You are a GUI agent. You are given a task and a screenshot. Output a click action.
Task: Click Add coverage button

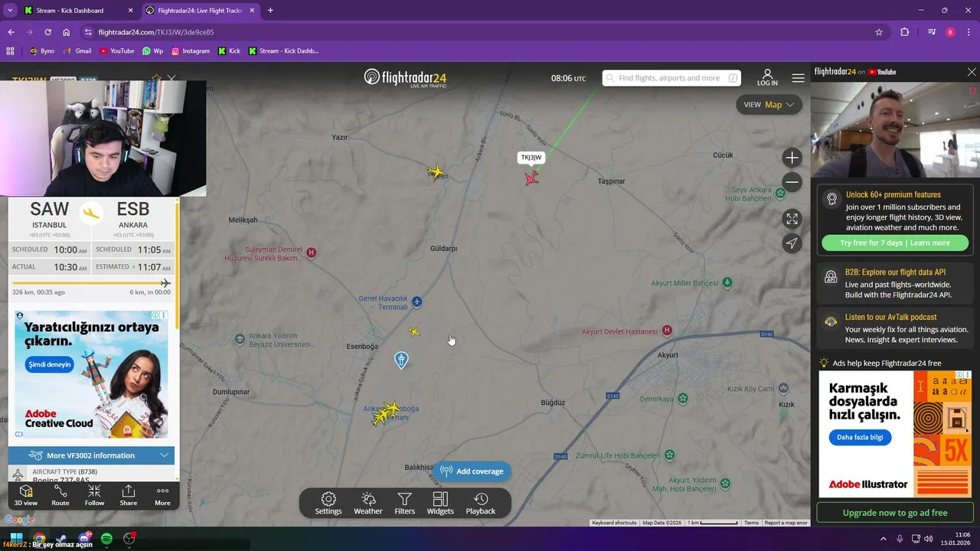point(472,471)
